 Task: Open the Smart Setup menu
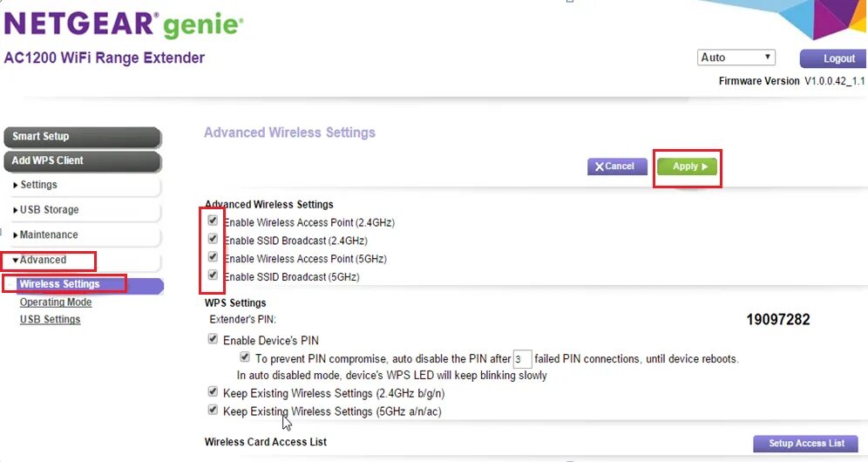point(83,136)
